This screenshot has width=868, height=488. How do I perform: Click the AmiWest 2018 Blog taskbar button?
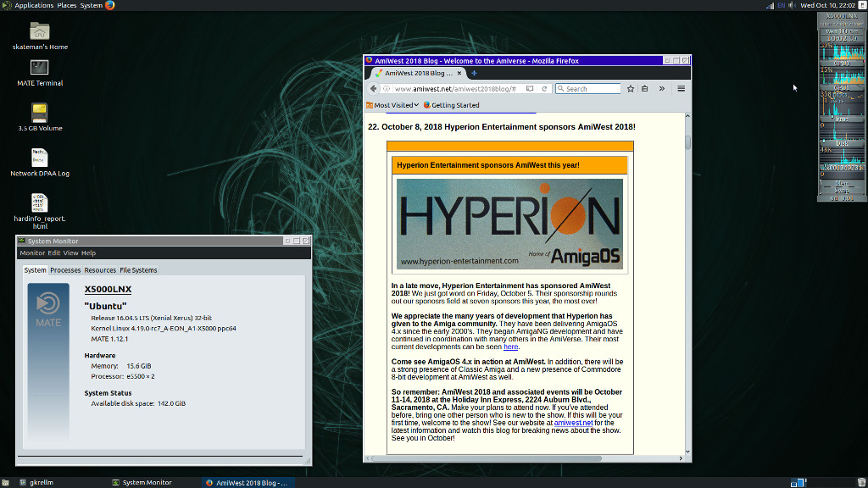point(247,482)
